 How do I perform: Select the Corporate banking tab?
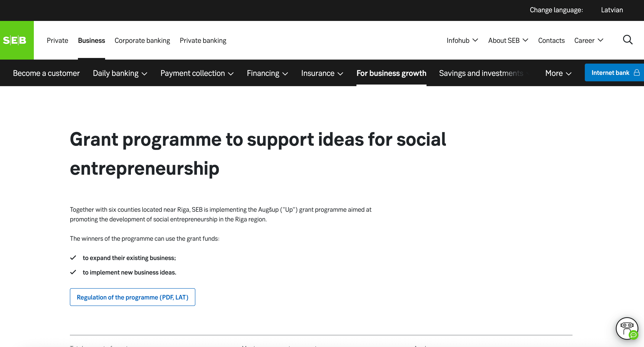tap(142, 40)
